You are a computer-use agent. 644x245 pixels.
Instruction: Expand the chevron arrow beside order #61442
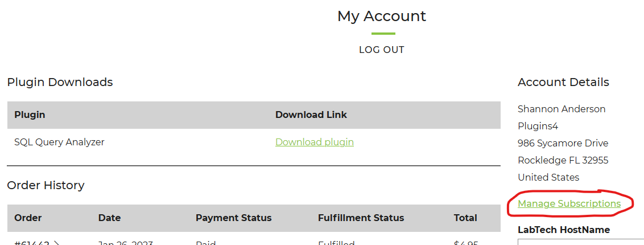57,243
